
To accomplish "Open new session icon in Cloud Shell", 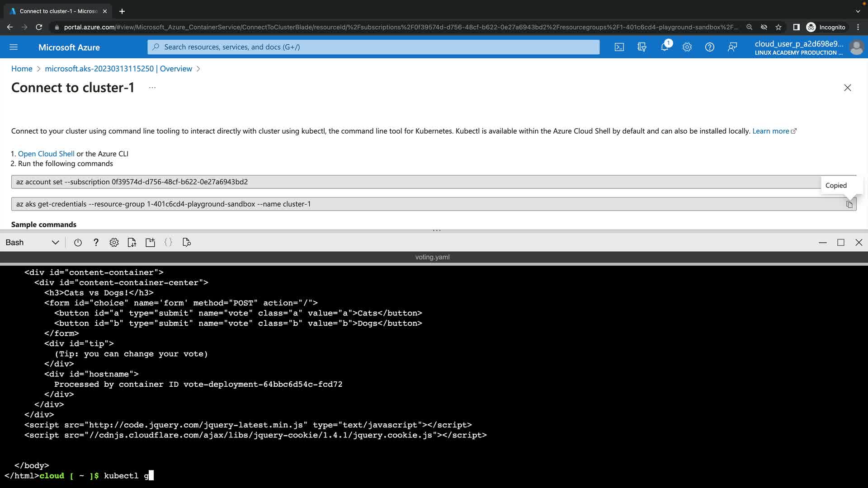I will click(x=150, y=243).
